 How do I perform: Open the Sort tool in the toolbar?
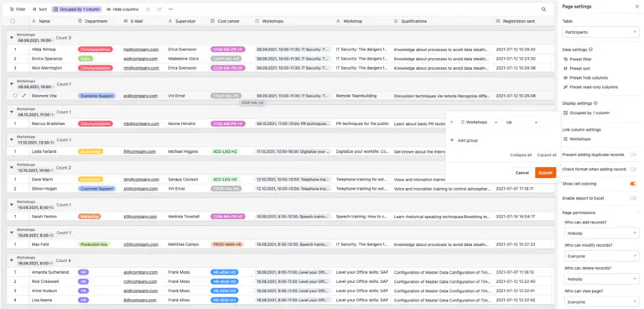click(x=40, y=9)
